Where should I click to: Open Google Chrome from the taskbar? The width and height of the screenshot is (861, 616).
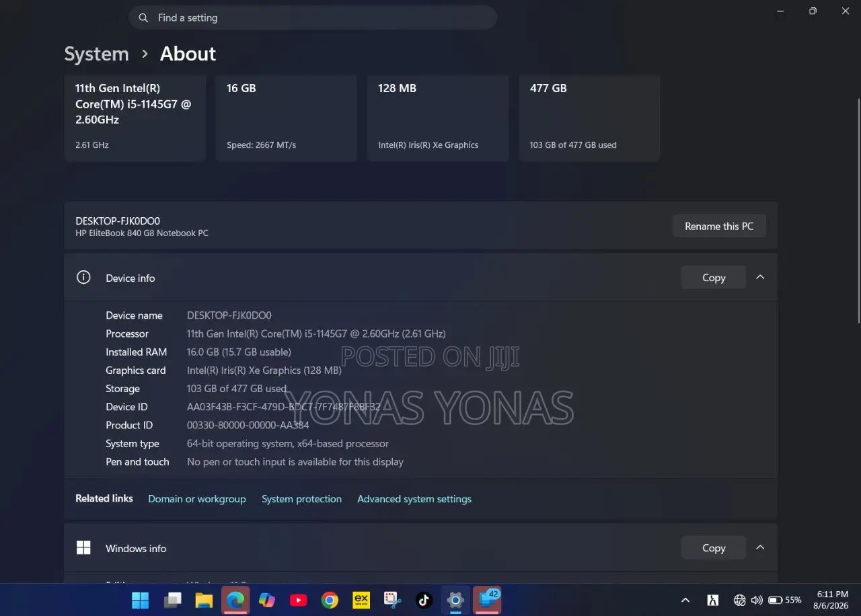[330, 600]
